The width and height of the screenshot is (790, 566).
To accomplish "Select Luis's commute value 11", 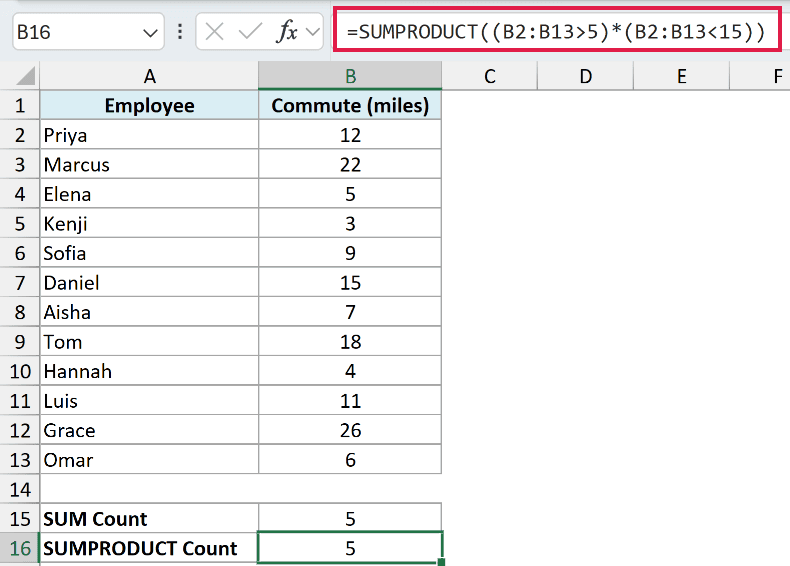I will coord(350,401).
